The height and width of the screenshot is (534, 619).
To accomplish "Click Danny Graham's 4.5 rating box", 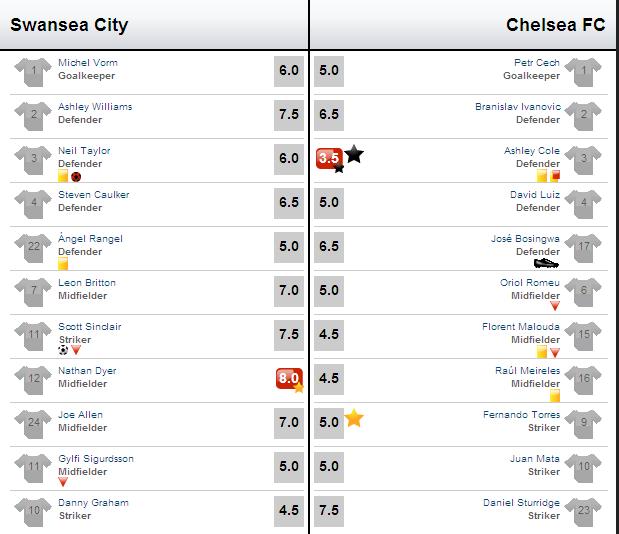I will pyautogui.click(x=289, y=510).
